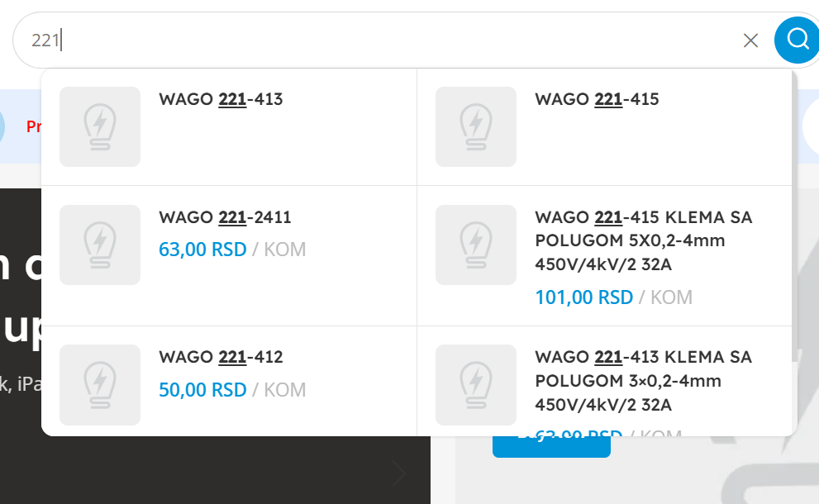Click the 101,00 RSD price label

point(584,297)
